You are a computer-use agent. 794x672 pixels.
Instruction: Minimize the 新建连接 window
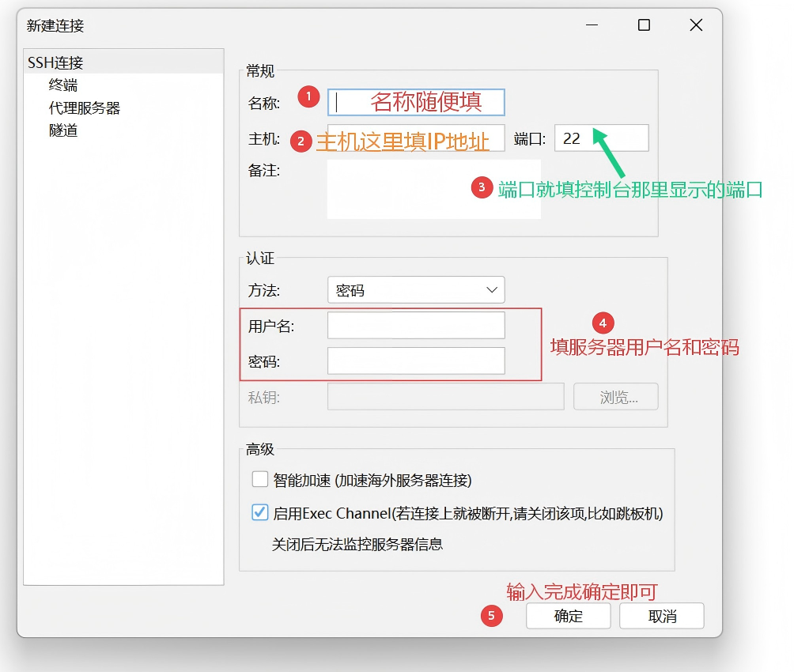(592, 25)
